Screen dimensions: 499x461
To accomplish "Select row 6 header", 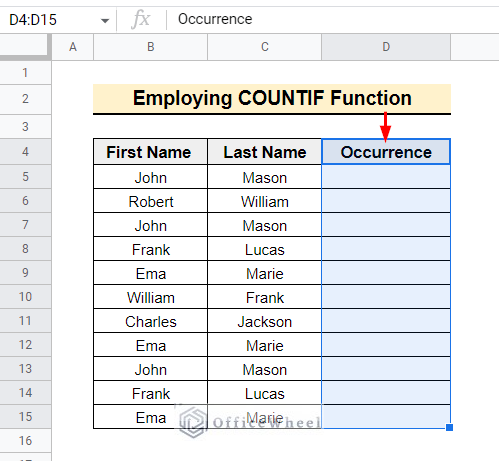I will coord(25,201).
